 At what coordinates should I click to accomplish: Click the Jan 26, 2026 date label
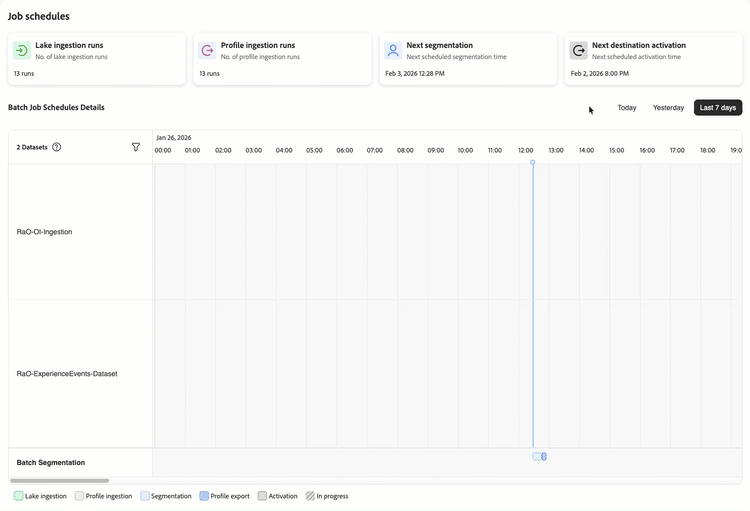[174, 137]
